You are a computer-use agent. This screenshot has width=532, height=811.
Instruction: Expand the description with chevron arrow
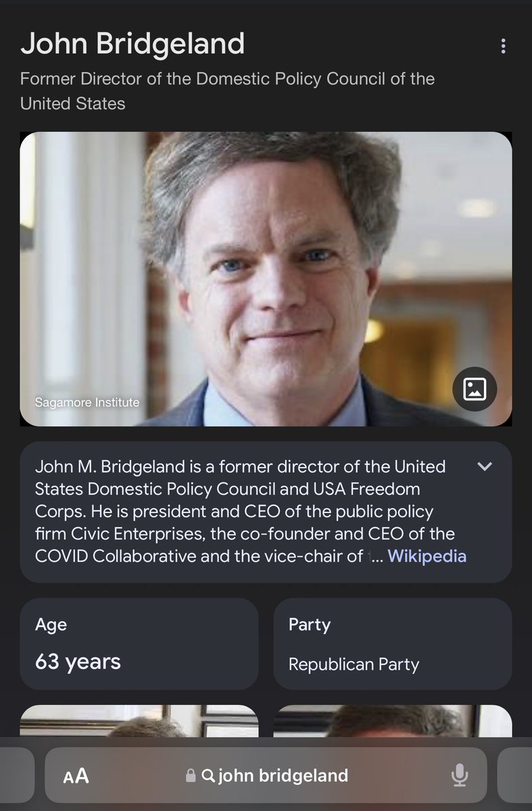tap(485, 466)
